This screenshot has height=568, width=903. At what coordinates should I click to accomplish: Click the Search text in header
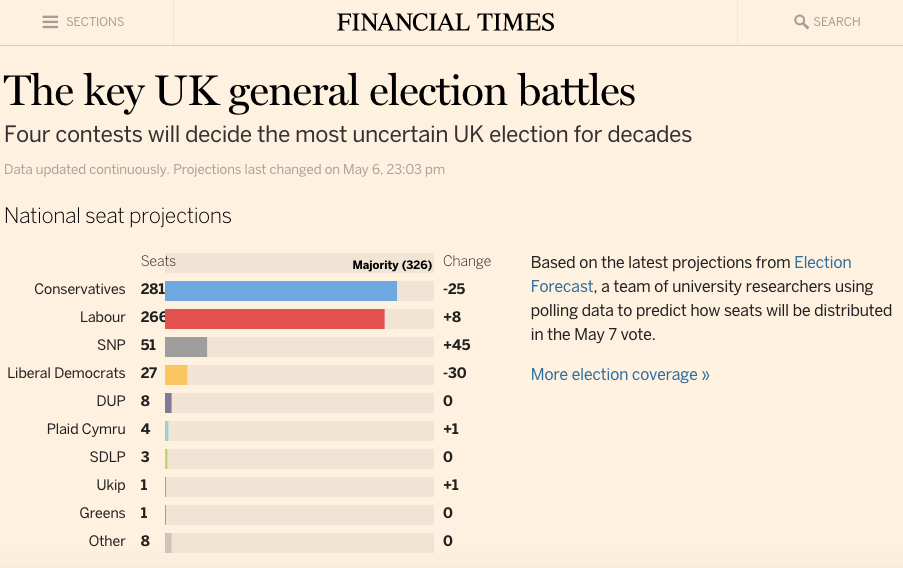click(837, 22)
